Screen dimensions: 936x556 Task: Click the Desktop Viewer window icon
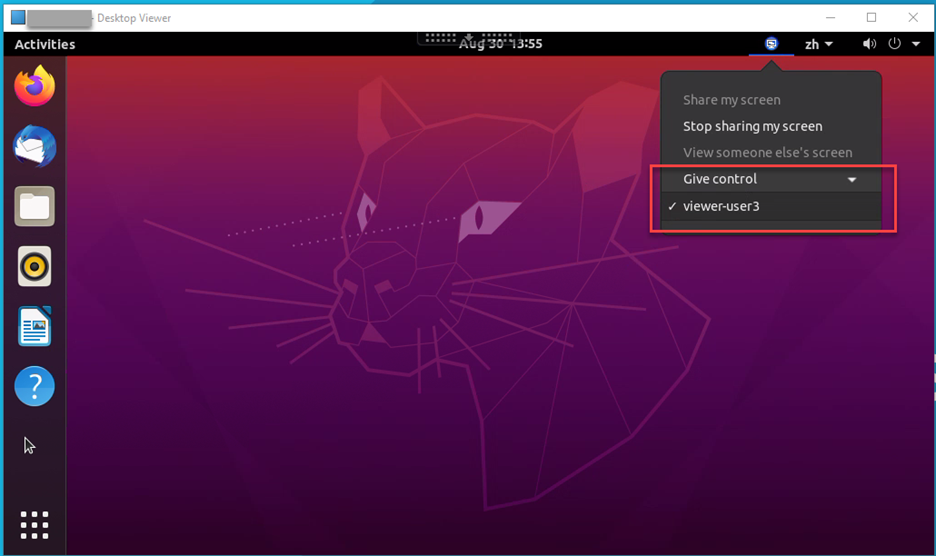(18, 17)
